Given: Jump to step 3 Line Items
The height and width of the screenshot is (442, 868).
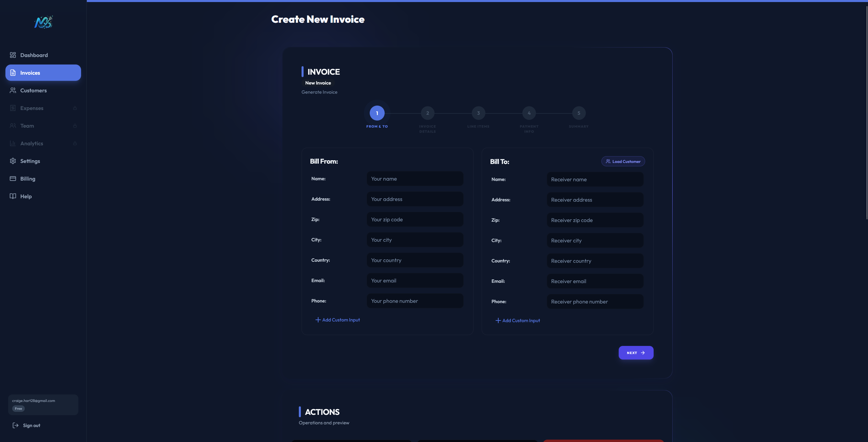Looking at the screenshot, I should tap(478, 113).
